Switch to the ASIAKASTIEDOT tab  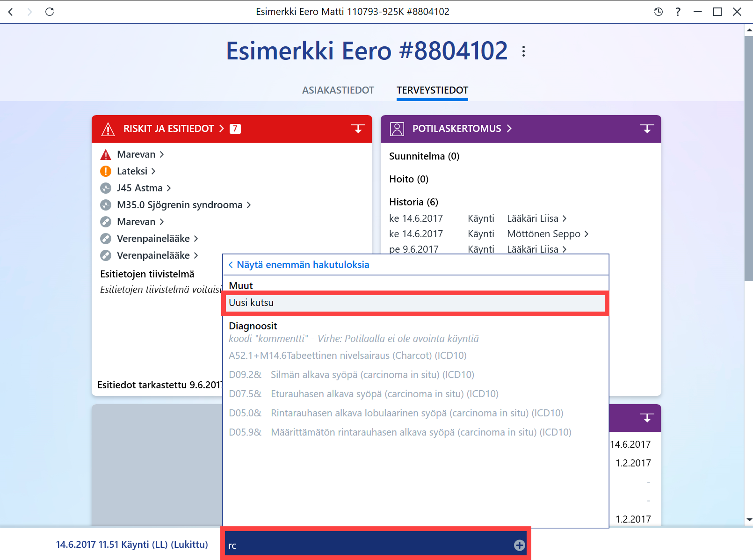click(x=338, y=90)
